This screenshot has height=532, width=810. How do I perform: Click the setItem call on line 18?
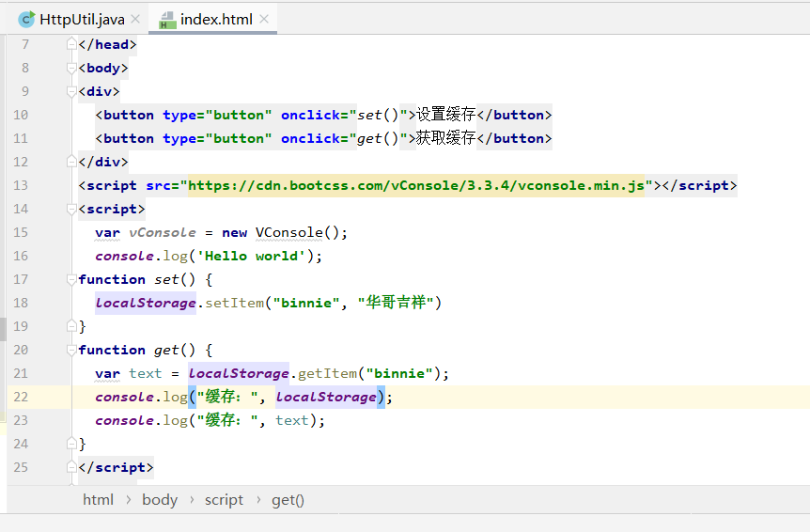[235, 303]
